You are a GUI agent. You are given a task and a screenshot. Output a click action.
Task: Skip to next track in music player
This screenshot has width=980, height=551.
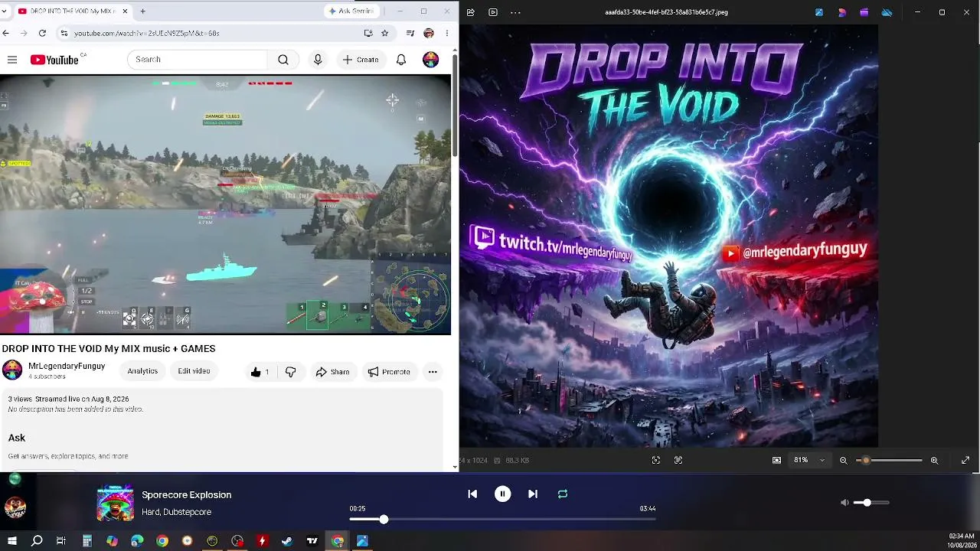tap(533, 494)
